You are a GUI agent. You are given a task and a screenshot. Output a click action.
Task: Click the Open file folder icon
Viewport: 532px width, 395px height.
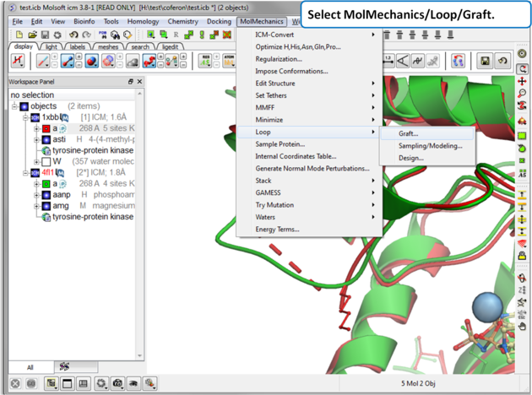coord(32,35)
